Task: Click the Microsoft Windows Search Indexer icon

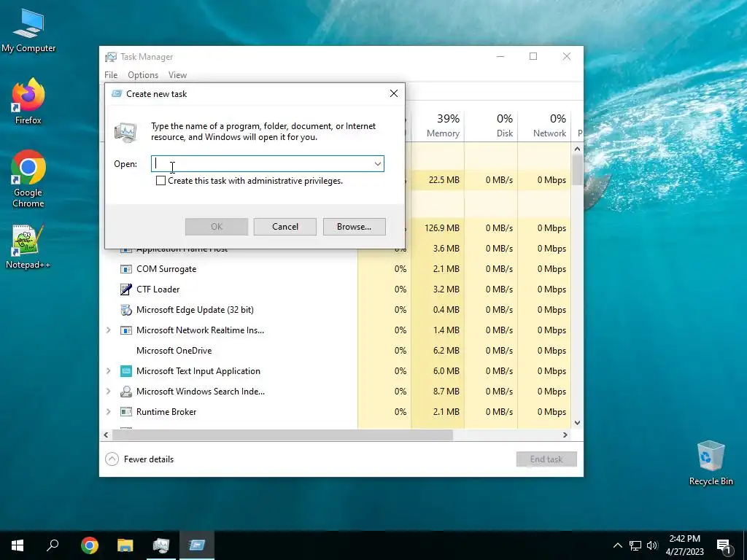Action: (125, 392)
